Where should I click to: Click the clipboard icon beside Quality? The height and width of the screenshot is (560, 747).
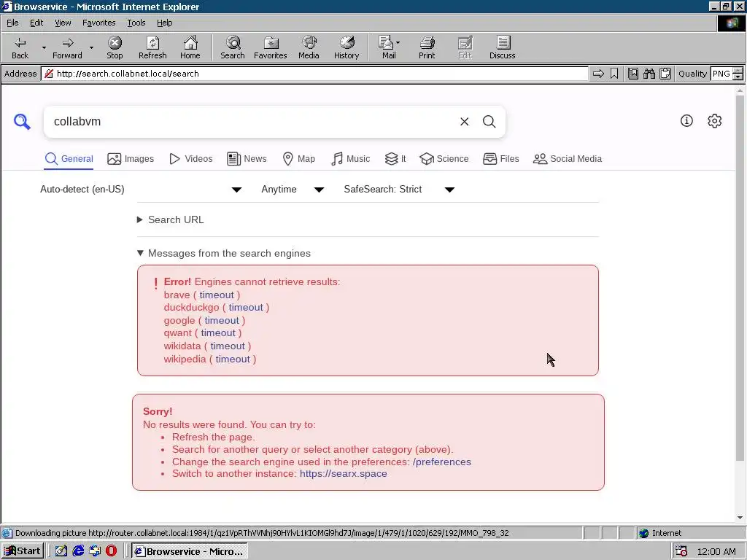pyautogui.click(x=665, y=74)
